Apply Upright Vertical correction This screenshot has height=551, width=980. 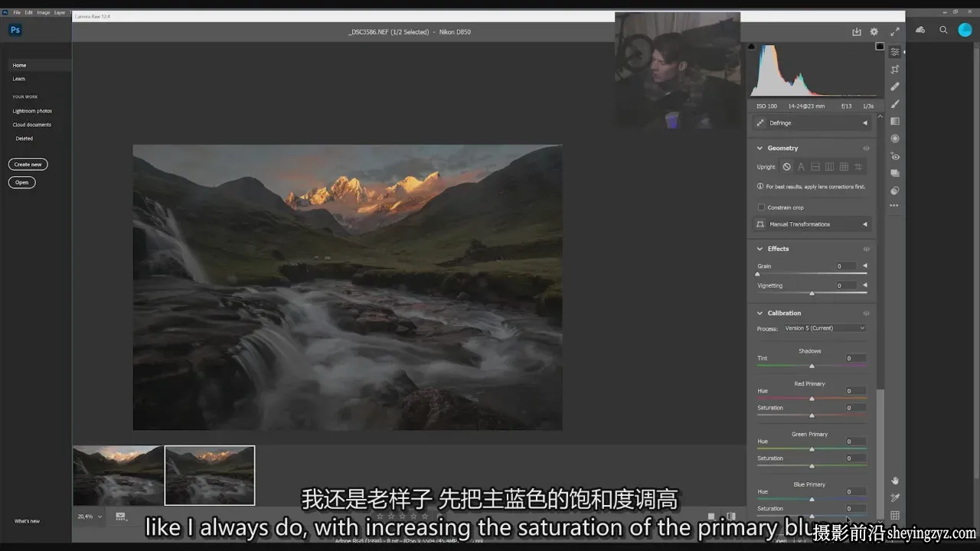(x=829, y=167)
